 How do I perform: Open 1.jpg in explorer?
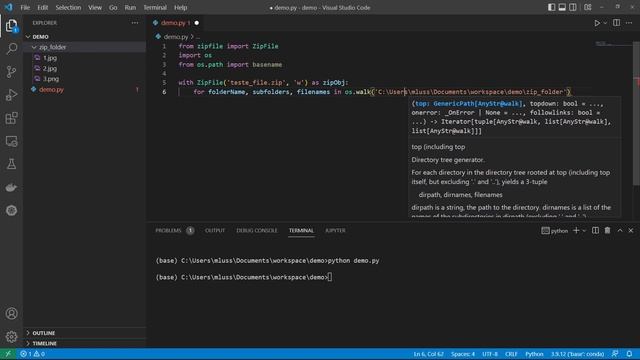(x=50, y=58)
